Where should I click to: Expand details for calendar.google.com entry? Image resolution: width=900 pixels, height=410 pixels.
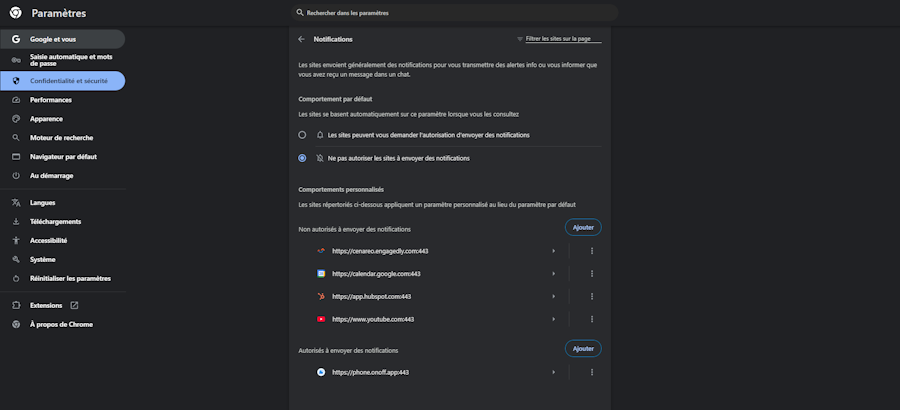(553, 273)
